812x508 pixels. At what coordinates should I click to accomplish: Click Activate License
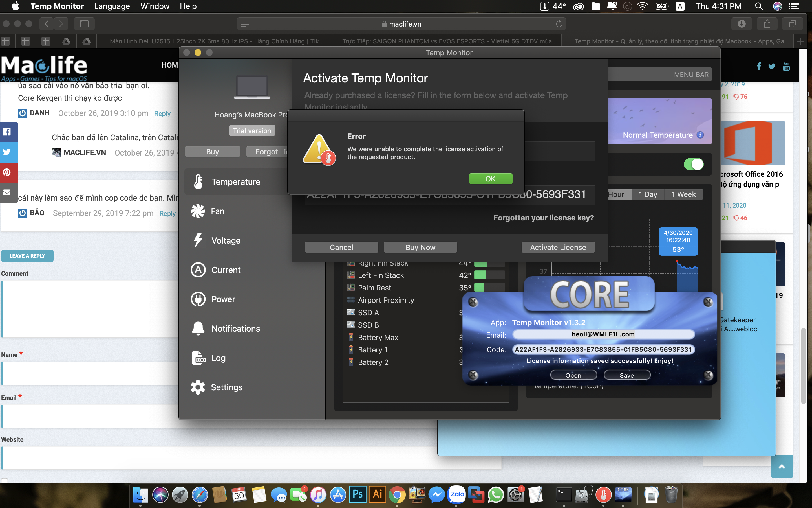[x=558, y=247]
